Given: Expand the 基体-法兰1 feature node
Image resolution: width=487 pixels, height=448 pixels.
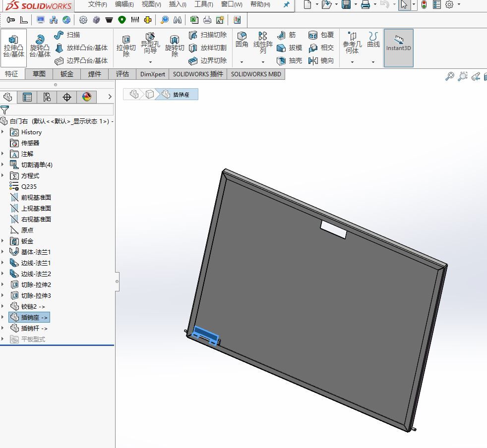Looking at the screenshot, I should coord(3,252).
